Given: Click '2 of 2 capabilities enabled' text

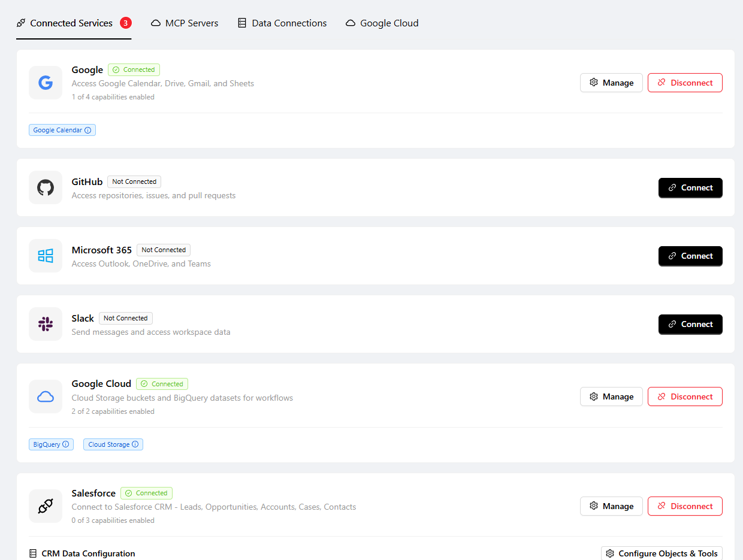Looking at the screenshot, I should (x=113, y=411).
